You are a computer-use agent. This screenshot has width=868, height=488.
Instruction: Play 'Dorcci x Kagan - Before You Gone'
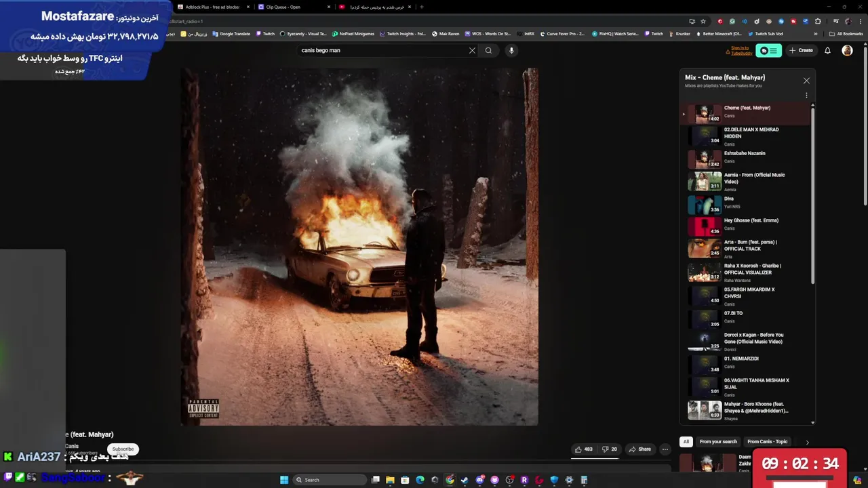point(747,342)
